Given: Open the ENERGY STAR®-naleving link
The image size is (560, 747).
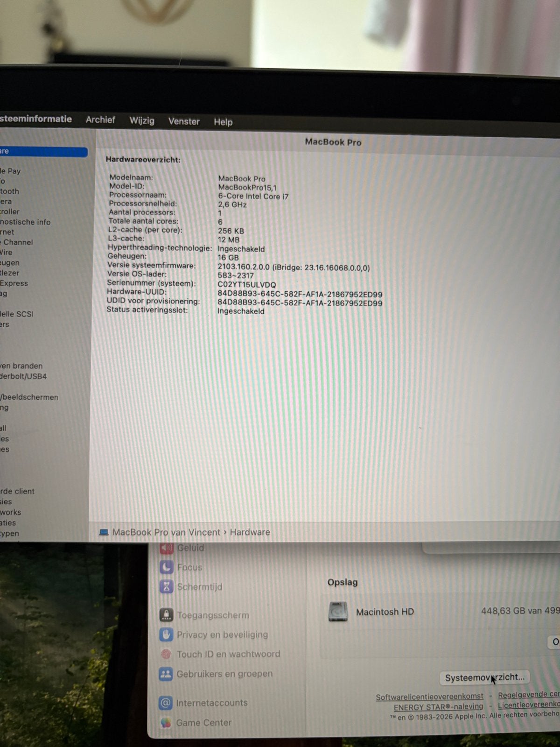Looking at the screenshot, I should (438, 707).
